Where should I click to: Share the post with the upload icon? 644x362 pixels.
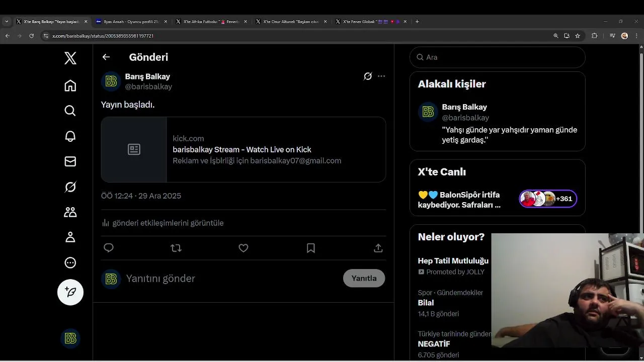click(378, 248)
